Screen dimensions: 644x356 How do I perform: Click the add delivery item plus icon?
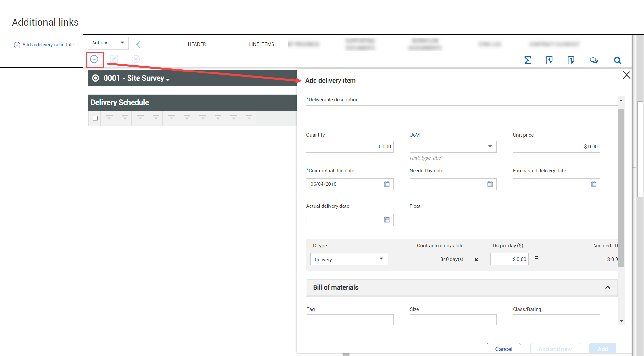pos(94,59)
